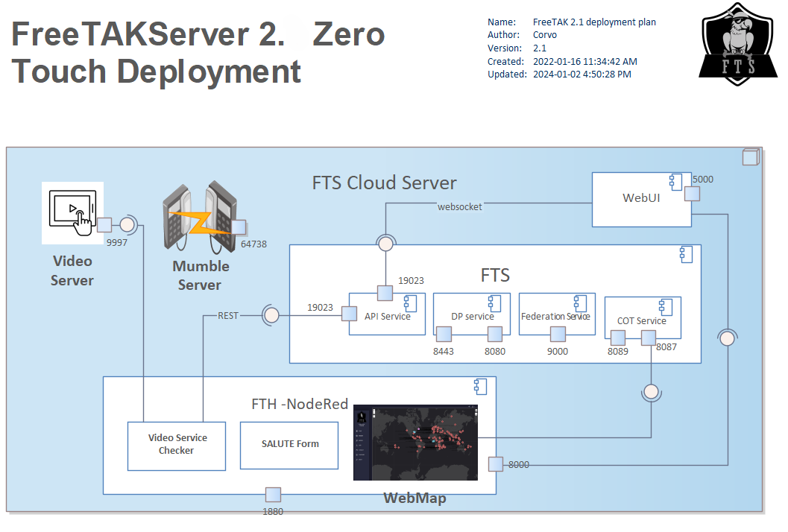Click the cube node icon of FTS Cloud Server
This screenshot has height=532, width=788.
(x=751, y=156)
